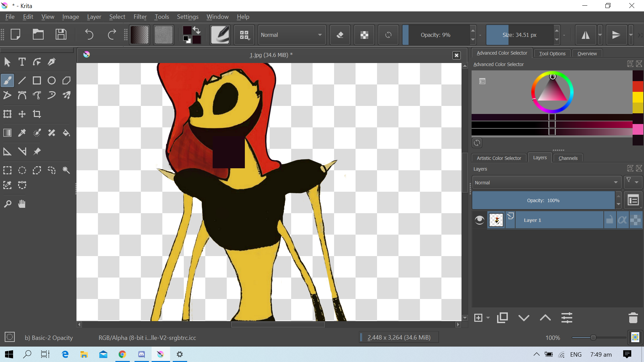
Task: Select the Contiguous Selection magic wand tool
Action: [x=66, y=170]
